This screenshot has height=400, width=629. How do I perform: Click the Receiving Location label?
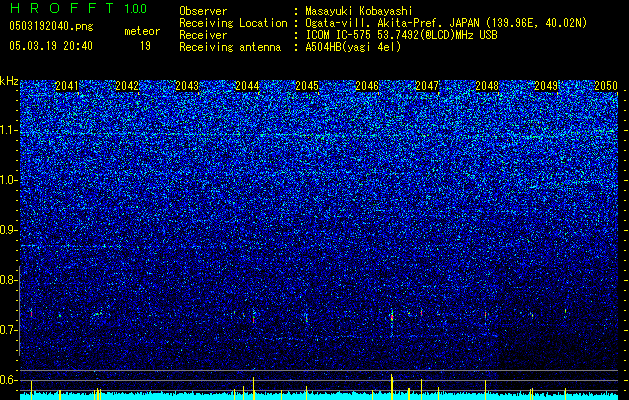point(233,23)
